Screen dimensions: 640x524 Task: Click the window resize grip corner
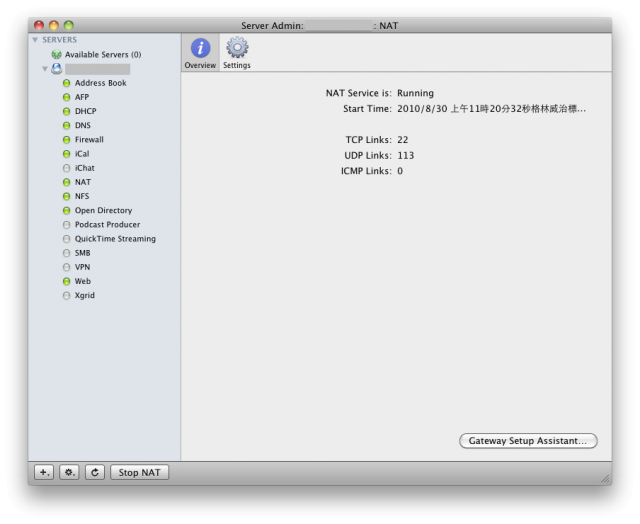(605, 479)
